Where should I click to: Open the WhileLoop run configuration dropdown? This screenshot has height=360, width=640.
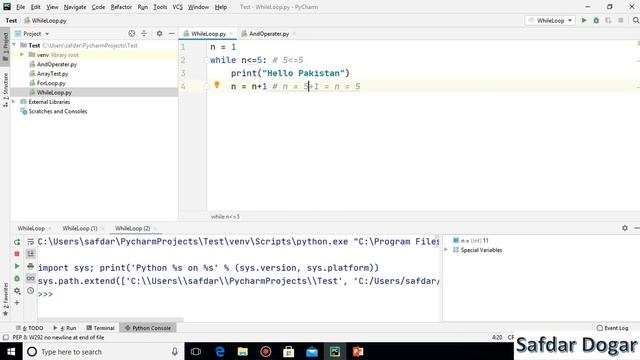pos(550,20)
